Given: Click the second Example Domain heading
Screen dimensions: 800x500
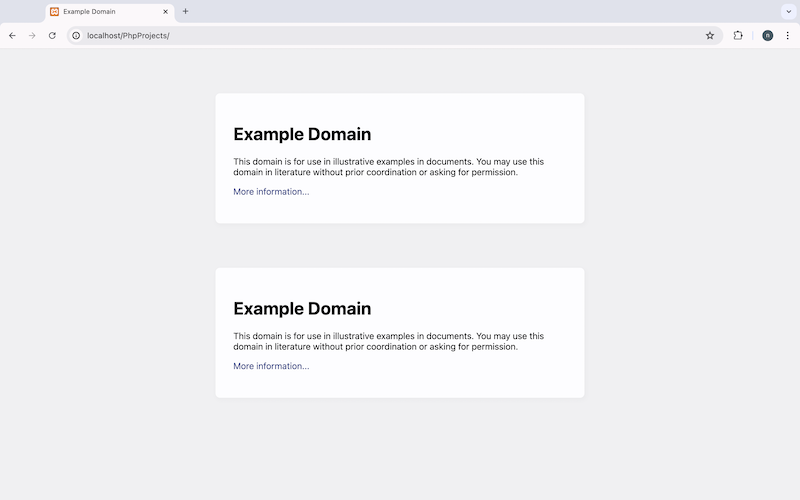Looking at the screenshot, I should click(302, 309).
